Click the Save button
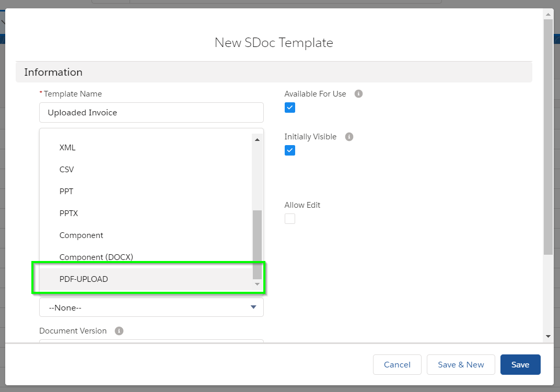The image size is (560, 392). (520, 364)
